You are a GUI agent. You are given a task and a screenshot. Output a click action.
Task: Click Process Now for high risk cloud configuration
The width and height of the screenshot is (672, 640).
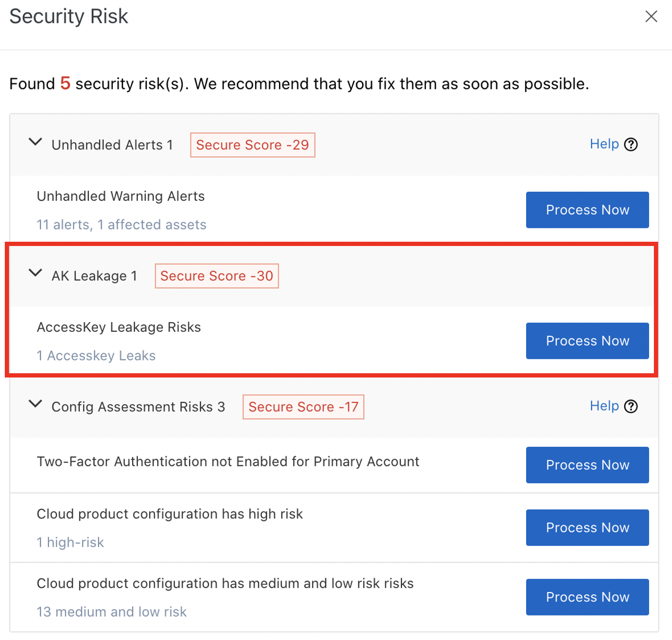click(587, 528)
